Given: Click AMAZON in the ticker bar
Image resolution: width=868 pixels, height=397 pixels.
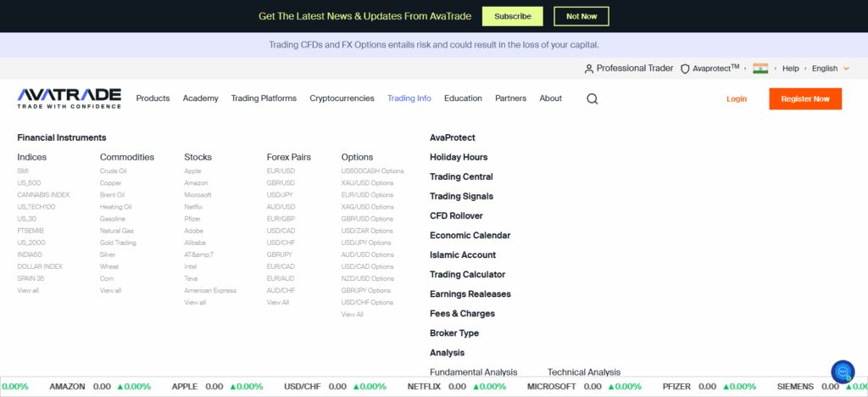Looking at the screenshot, I should (67, 387).
